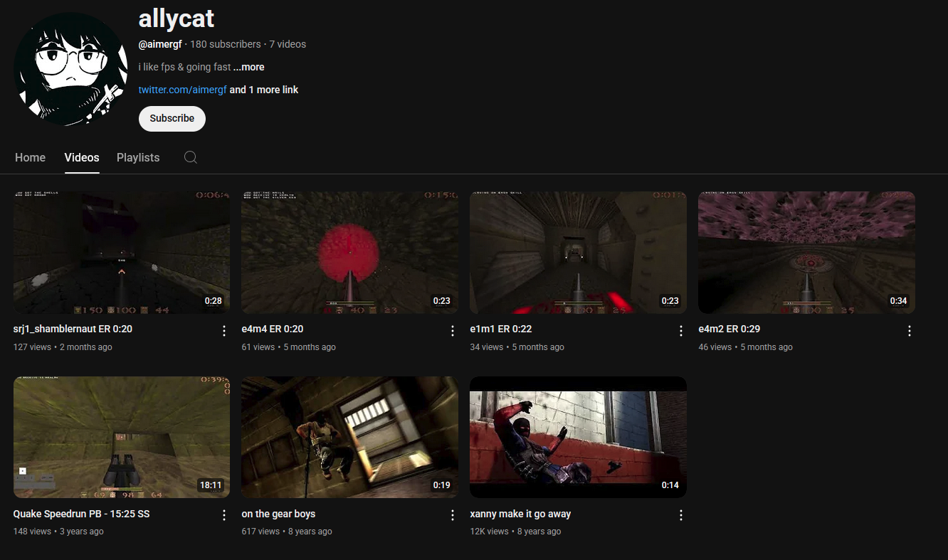Play the e4m4 red orb thumbnail

tap(350, 253)
